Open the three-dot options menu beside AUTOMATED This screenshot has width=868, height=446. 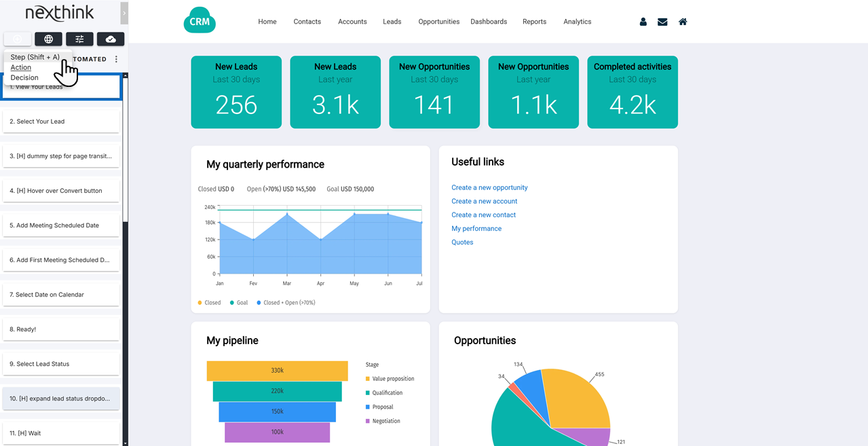(x=117, y=59)
